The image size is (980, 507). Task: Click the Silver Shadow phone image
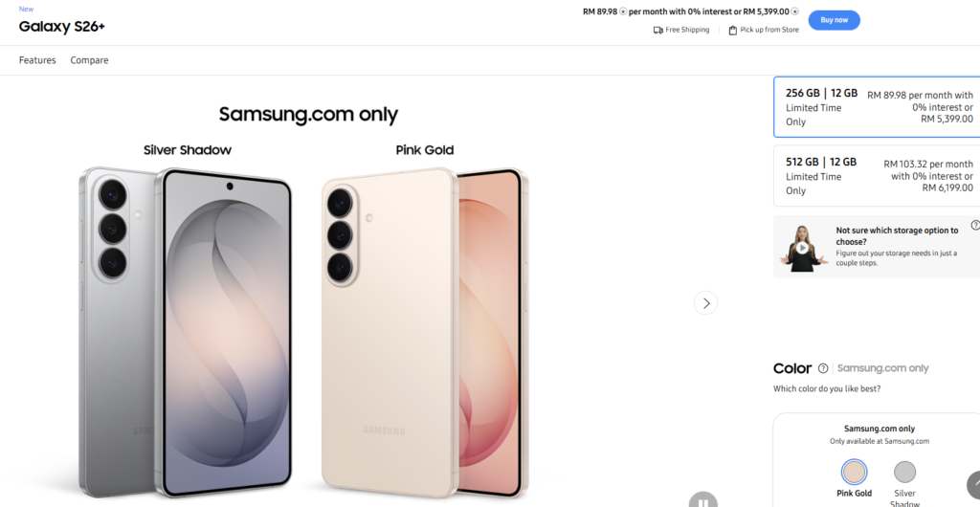pos(186,331)
